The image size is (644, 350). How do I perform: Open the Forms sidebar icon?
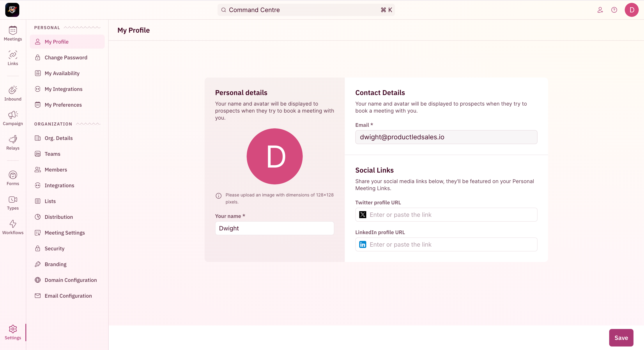13,175
